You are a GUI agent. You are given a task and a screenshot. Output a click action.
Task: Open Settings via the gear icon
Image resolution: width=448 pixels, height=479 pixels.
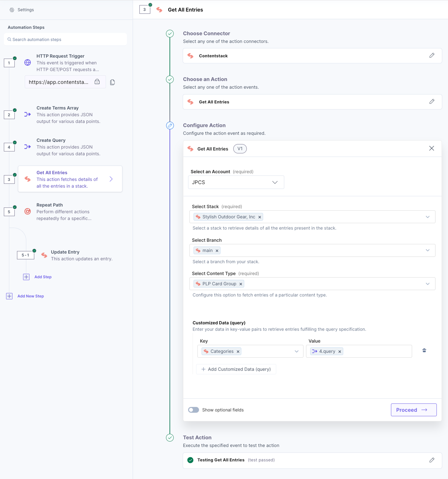coord(12,10)
